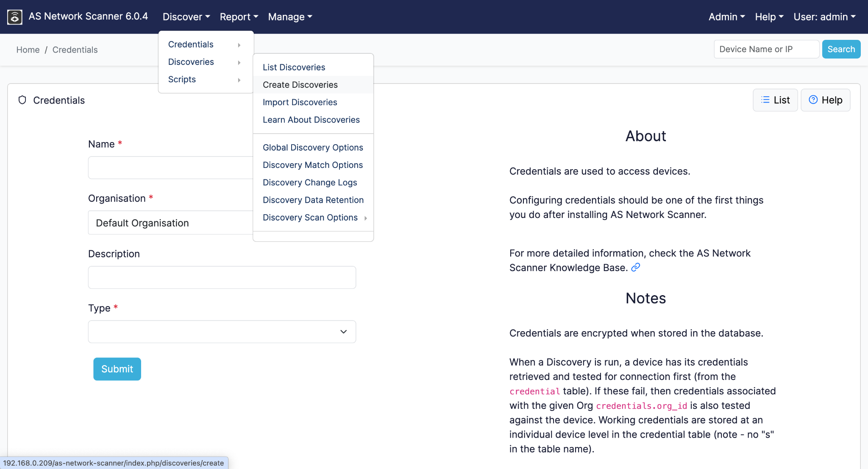The width and height of the screenshot is (868, 469).
Task: Select List Discoveries
Action: [x=313, y=67]
